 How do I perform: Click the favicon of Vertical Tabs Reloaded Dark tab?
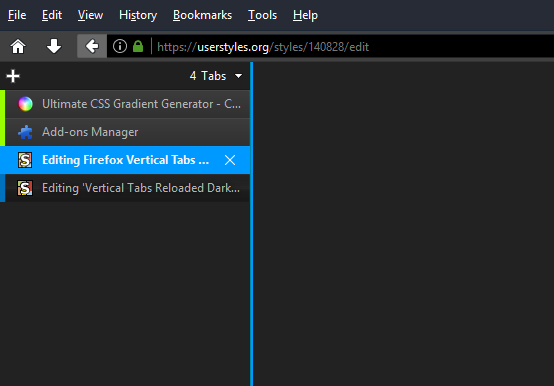[25, 188]
